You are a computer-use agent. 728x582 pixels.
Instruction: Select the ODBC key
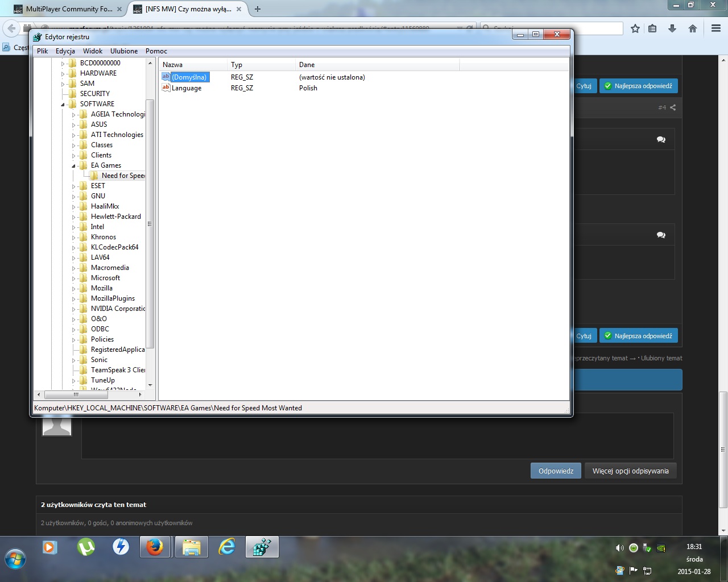click(100, 329)
